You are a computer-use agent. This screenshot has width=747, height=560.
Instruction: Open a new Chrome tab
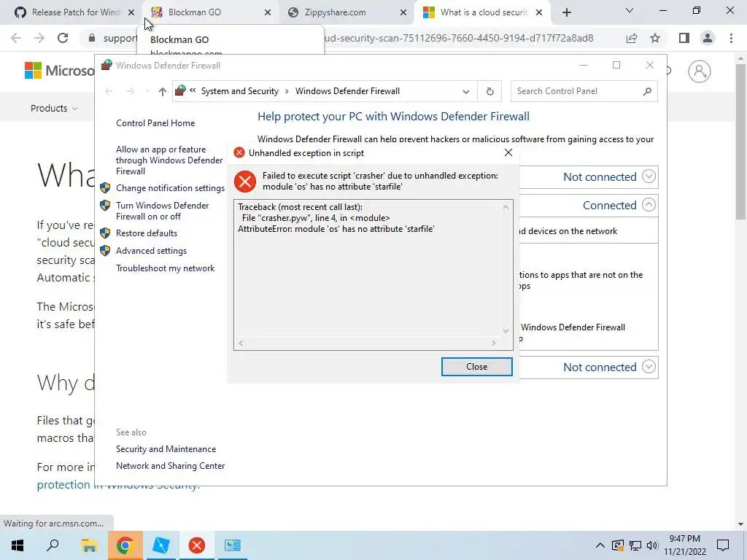tap(566, 13)
